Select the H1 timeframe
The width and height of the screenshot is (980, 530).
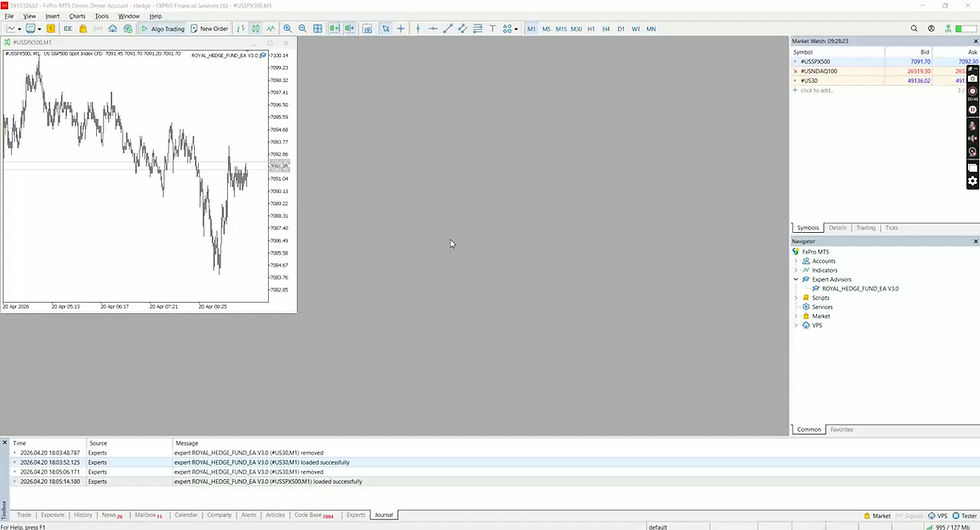[x=591, y=29]
